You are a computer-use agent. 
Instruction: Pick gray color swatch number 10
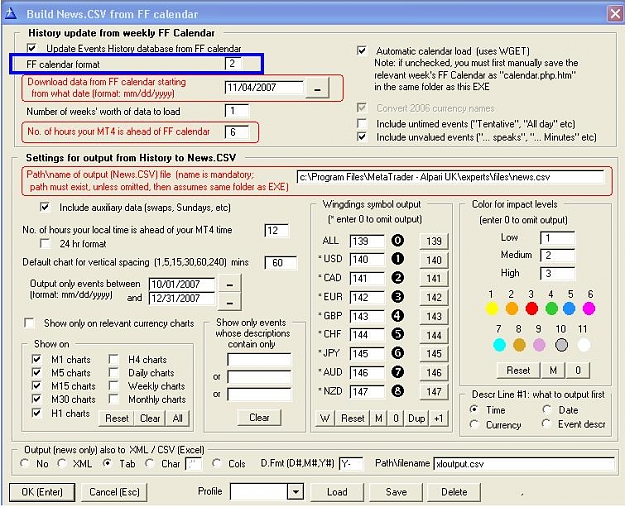[561, 345]
